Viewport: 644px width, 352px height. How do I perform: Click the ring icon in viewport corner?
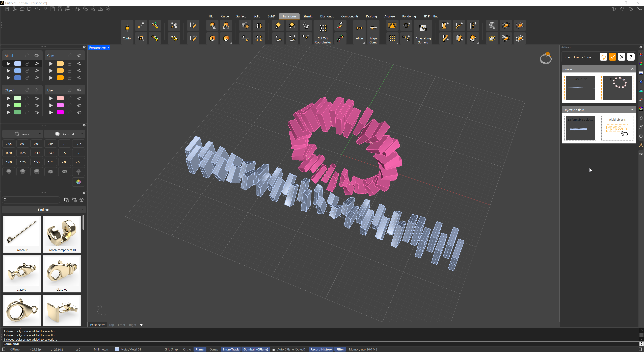[x=546, y=58]
